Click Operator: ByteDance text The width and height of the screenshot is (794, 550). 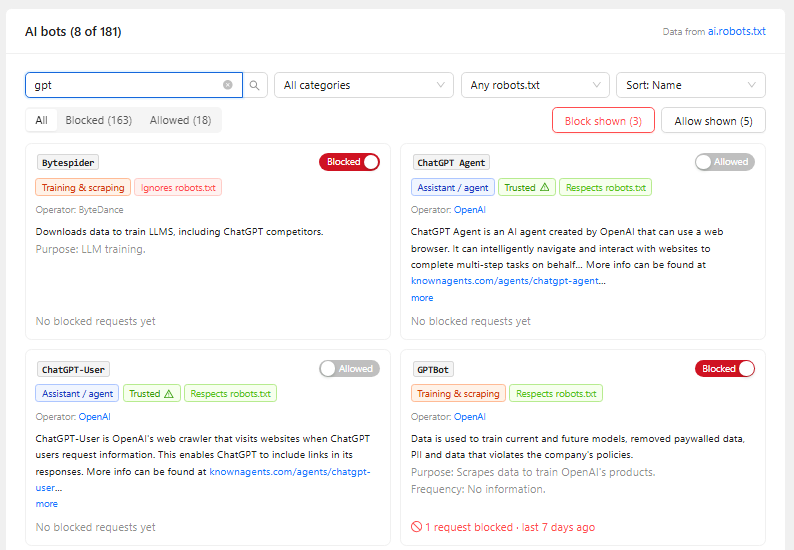(80, 210)
